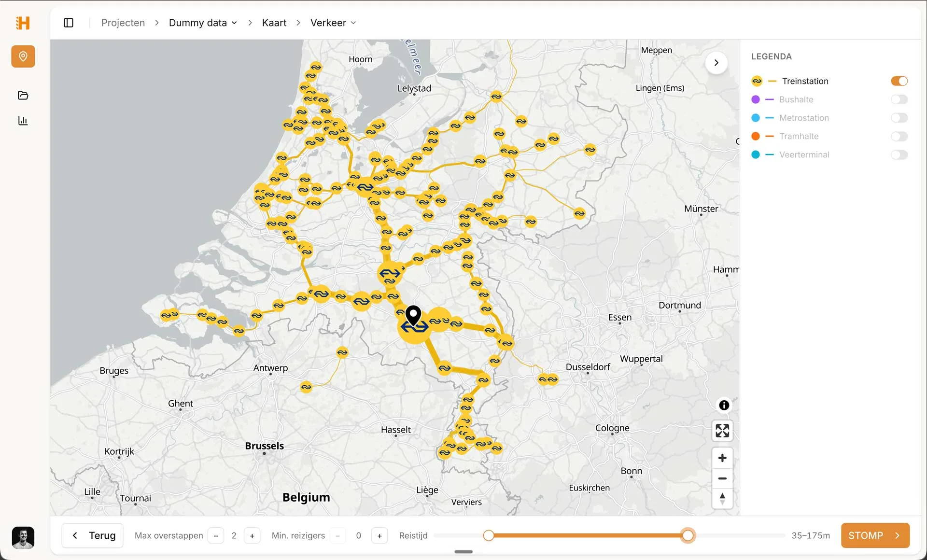Click the LEGENDA panel heading
Viewport: 927px width, 560px height.
772,56
